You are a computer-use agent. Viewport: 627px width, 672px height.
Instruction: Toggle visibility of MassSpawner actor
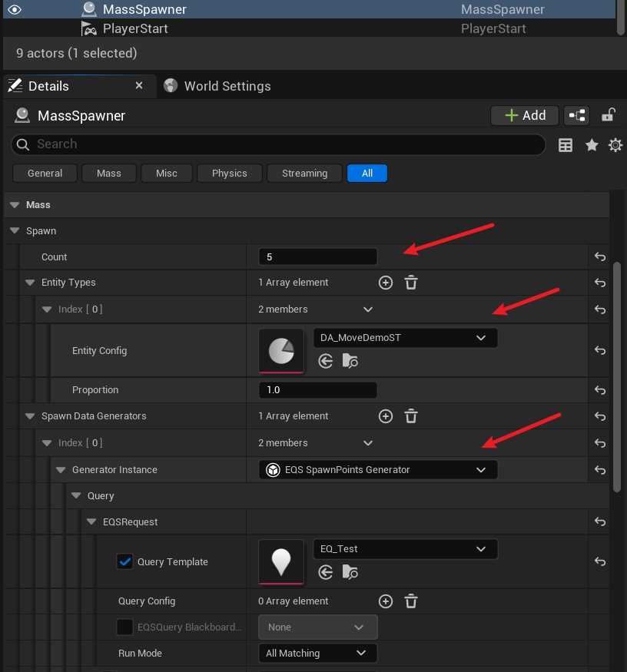click(15, 9)
